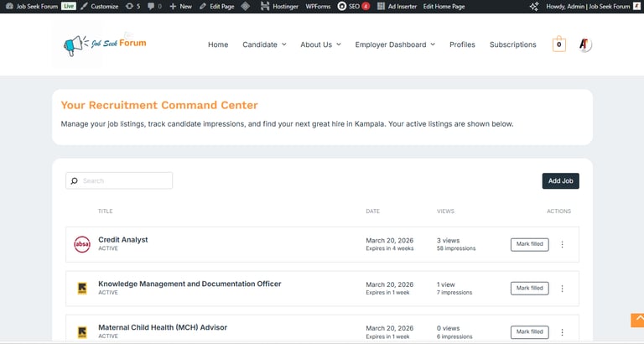Image resolution: width=644 pixels, height=344 pixels.
Task: Click the Search input field
Action: coord(119,181)
